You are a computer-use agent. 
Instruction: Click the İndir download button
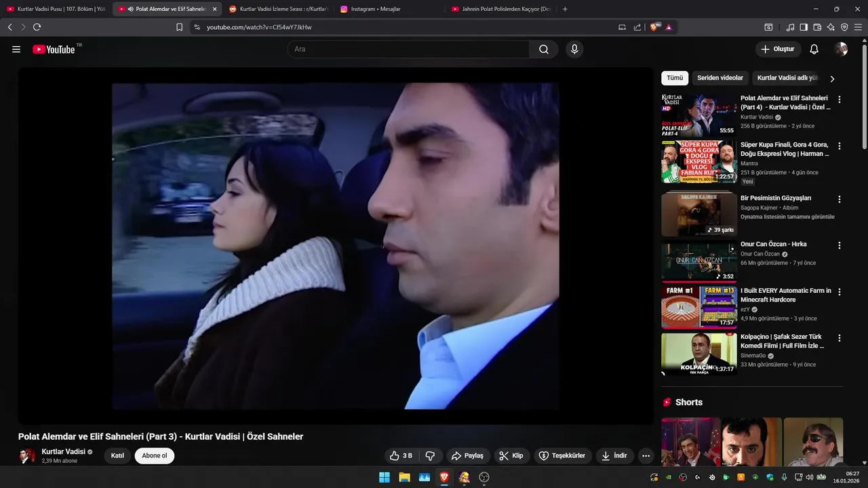(614, 455)
